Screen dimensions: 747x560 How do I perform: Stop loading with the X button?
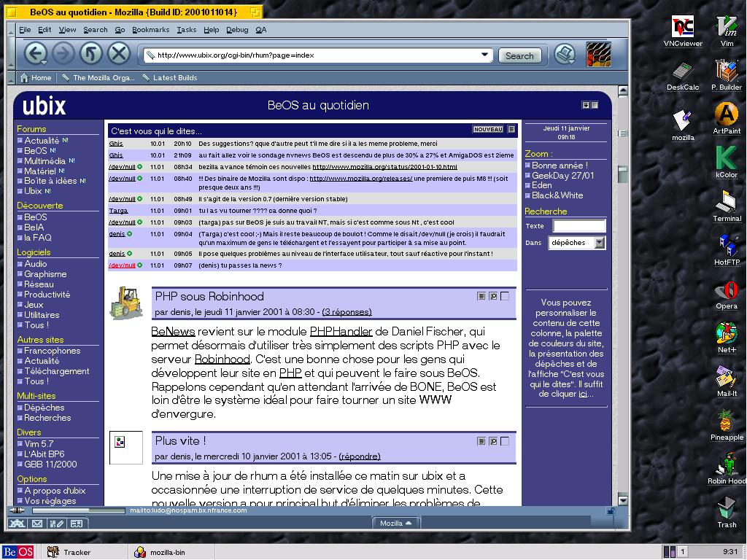(119, 53)
